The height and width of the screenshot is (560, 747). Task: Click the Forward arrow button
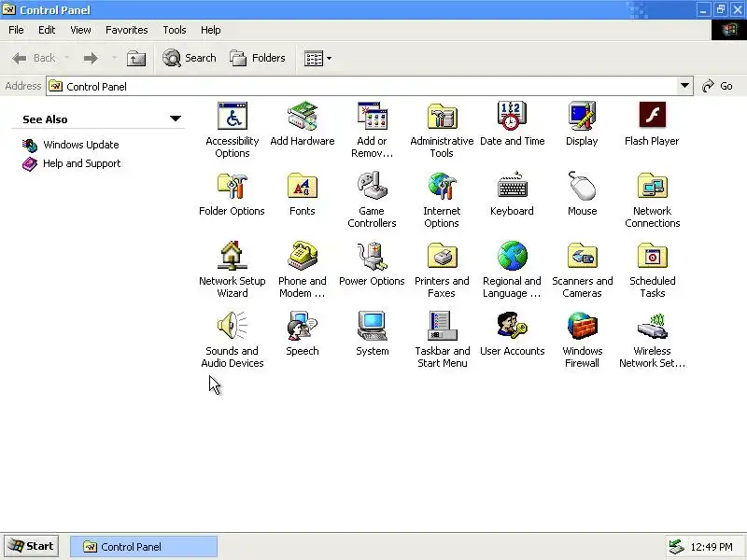pos(91,58)
